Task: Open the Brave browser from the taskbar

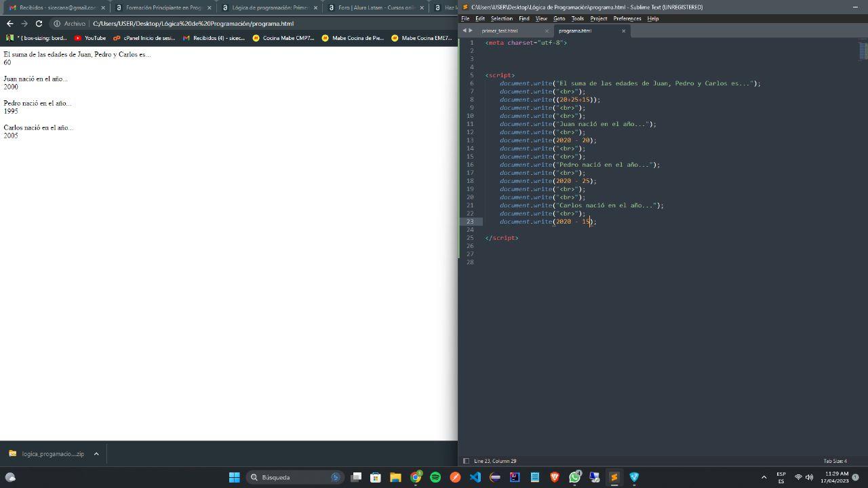Action: 554,477
